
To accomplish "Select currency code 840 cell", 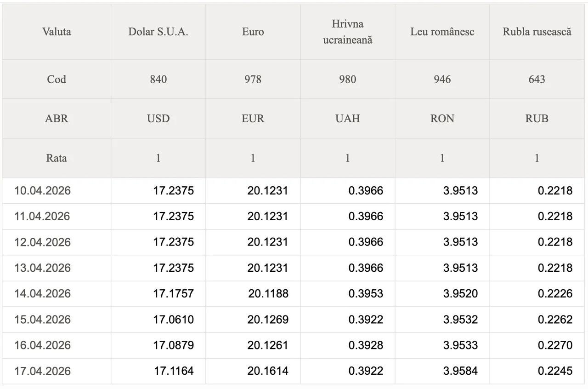I will pyautogui.click(x=158, y=79).
